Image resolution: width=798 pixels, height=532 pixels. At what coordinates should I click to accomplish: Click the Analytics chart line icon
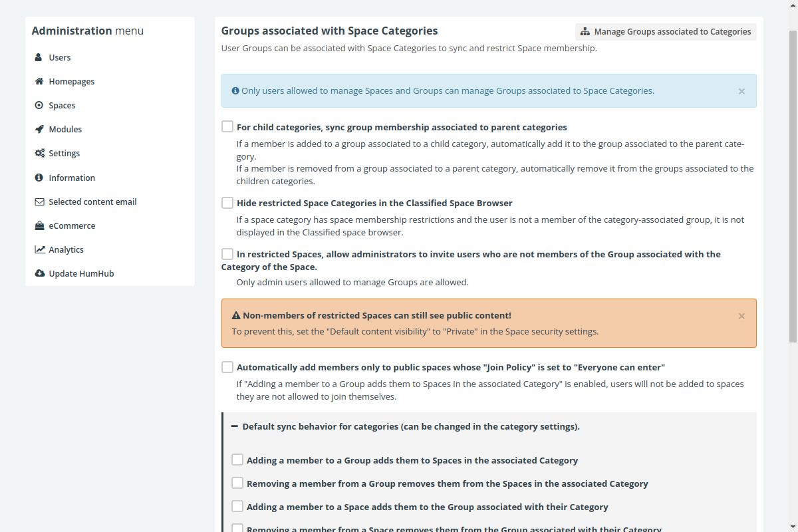[40, 249]
